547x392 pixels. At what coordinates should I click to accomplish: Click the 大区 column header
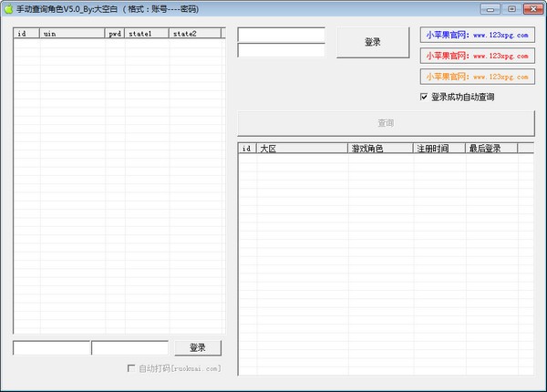[302, 149]
